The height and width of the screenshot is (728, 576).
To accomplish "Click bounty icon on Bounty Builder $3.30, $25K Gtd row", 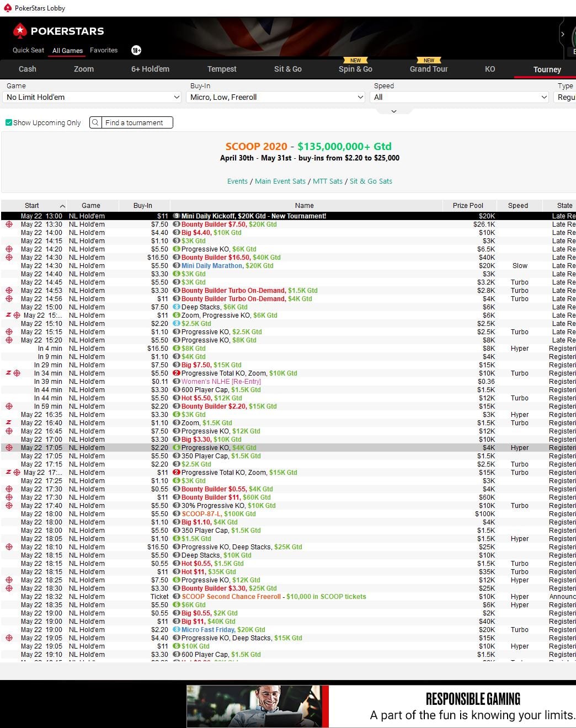I will click(9, 588).
